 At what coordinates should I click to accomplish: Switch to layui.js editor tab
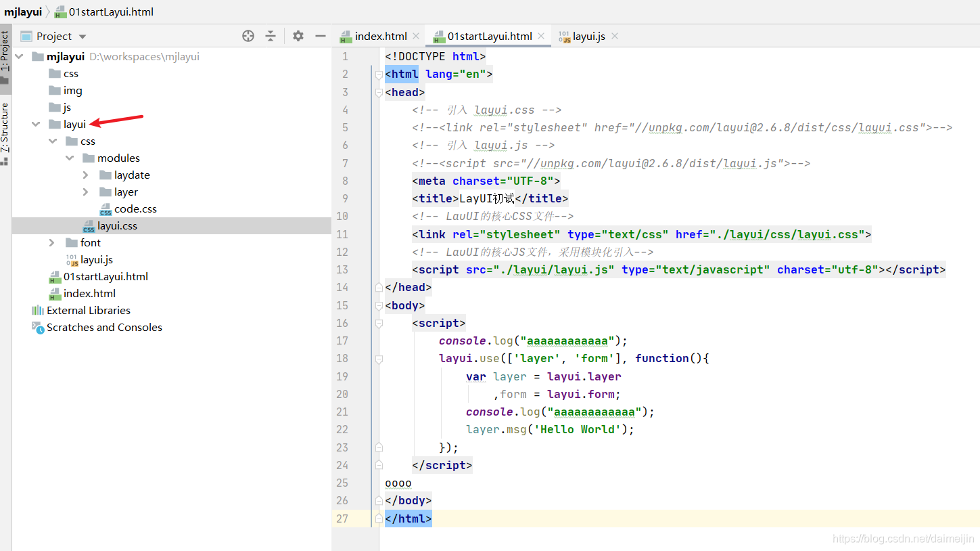(588, 37)
